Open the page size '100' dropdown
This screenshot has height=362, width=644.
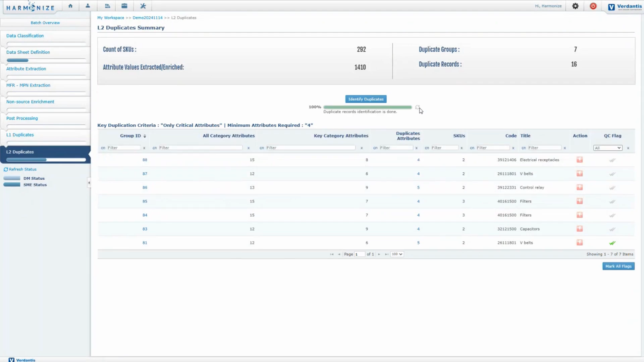point(397,254)
